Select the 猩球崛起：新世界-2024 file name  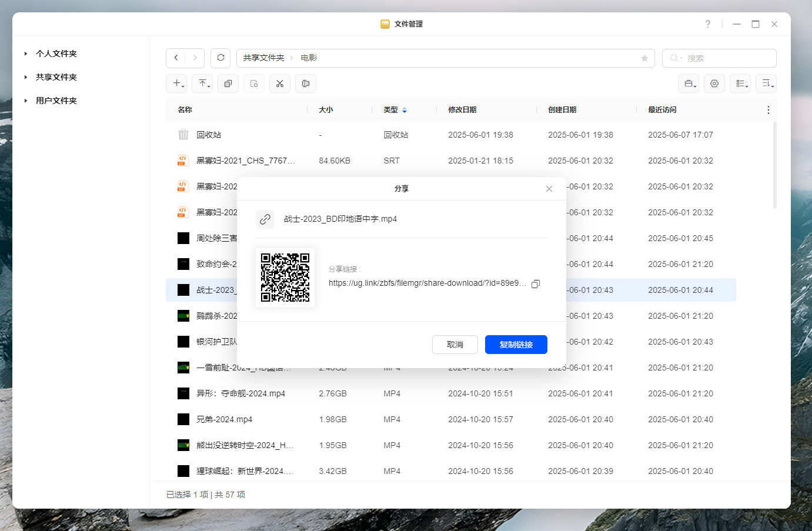point(245,471)
